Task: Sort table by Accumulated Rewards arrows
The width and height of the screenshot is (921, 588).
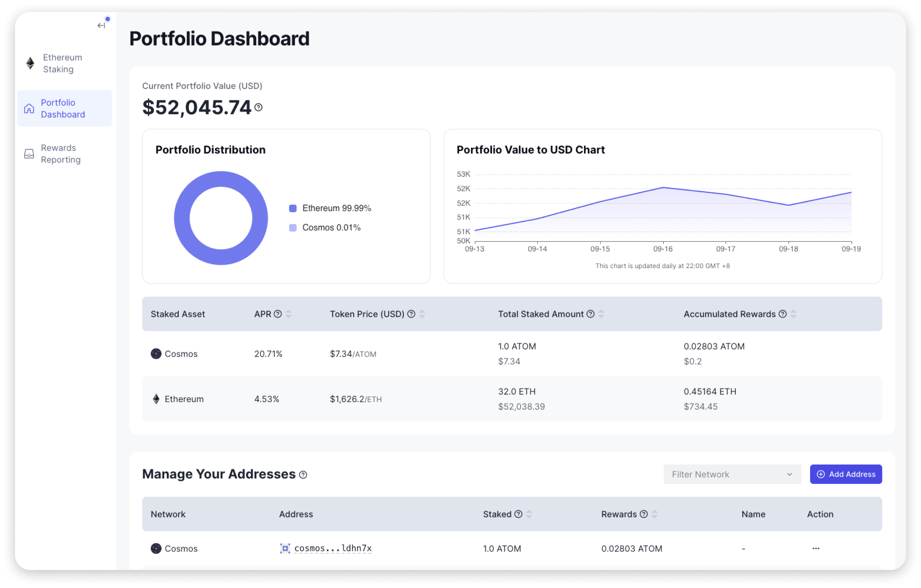Action: pyautogui.click(x=794, y=314)
